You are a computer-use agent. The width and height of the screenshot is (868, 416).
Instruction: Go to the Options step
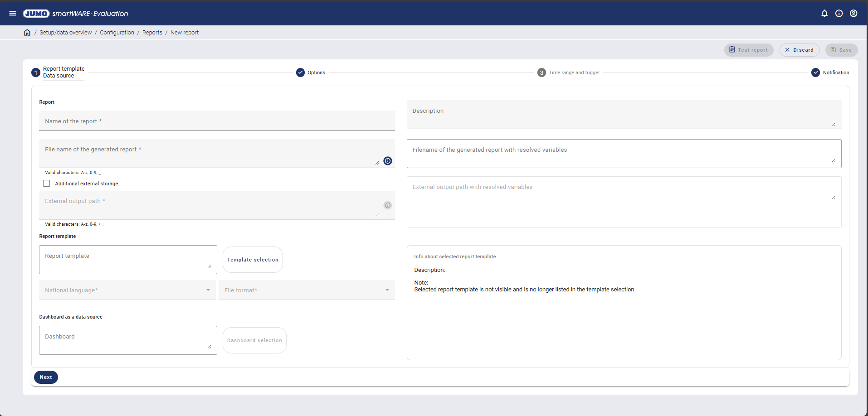pos(311,73)
